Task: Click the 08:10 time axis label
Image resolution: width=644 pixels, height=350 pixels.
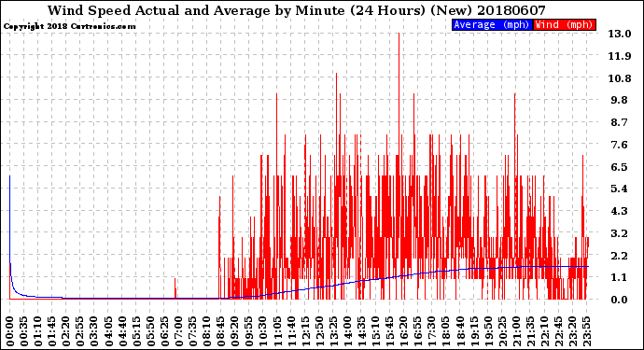Action: pyautogui.click(x=207, y=331)
